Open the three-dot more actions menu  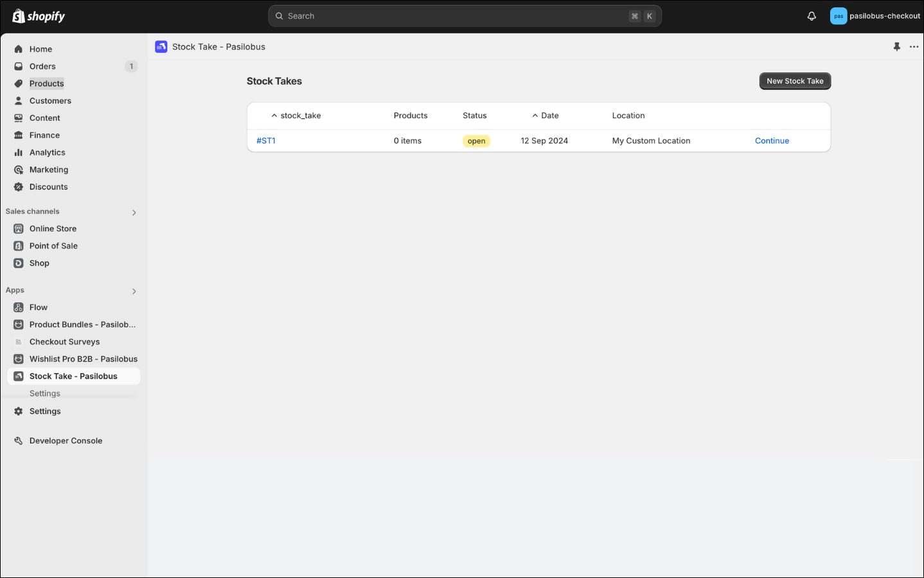click(x=914, y=47)
